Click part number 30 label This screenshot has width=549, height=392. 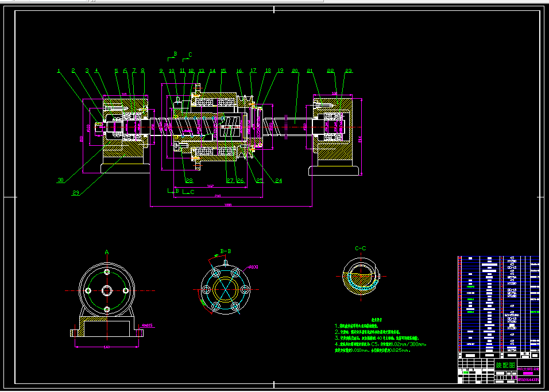61,180
